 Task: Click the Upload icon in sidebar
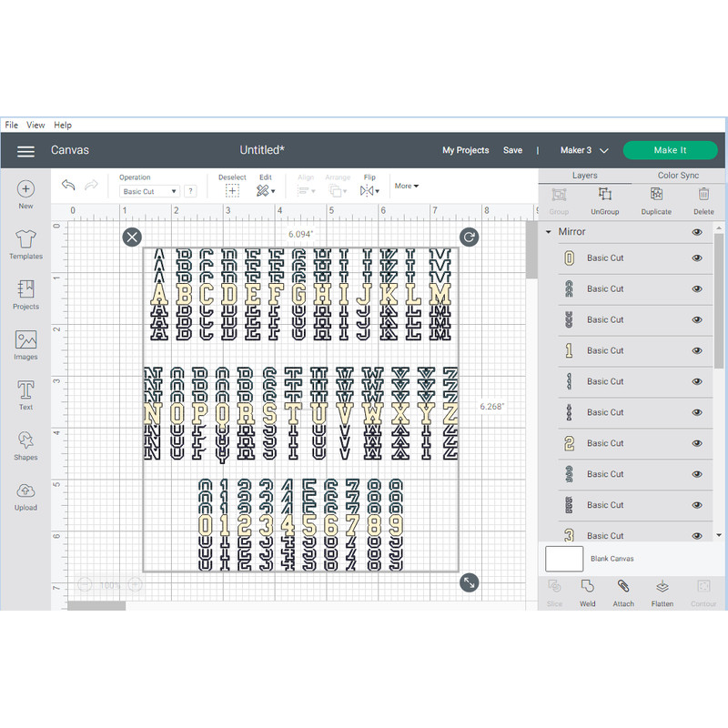tap(25, 495)
